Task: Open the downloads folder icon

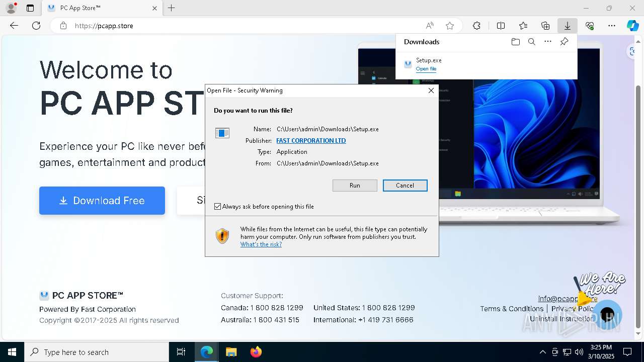Action: [515, 42]
